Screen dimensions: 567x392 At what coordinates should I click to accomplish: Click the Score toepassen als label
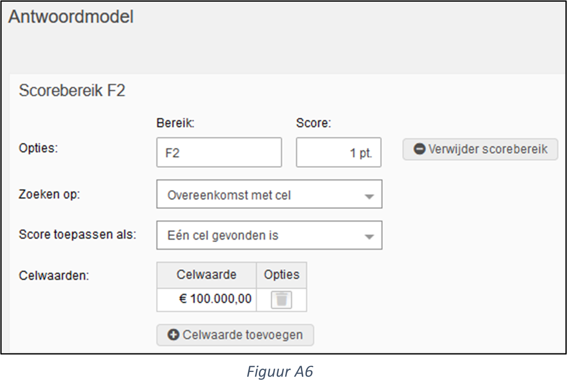point(77,235)
